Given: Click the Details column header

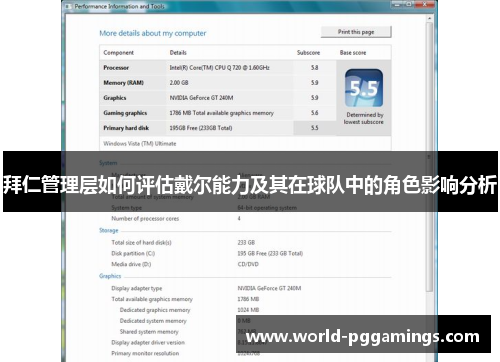Looking at the screenshot, I should tap(178, 53).
